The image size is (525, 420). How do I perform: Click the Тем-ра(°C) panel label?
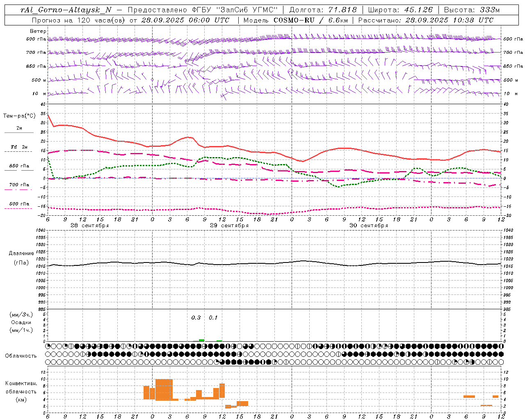(19, 116)
